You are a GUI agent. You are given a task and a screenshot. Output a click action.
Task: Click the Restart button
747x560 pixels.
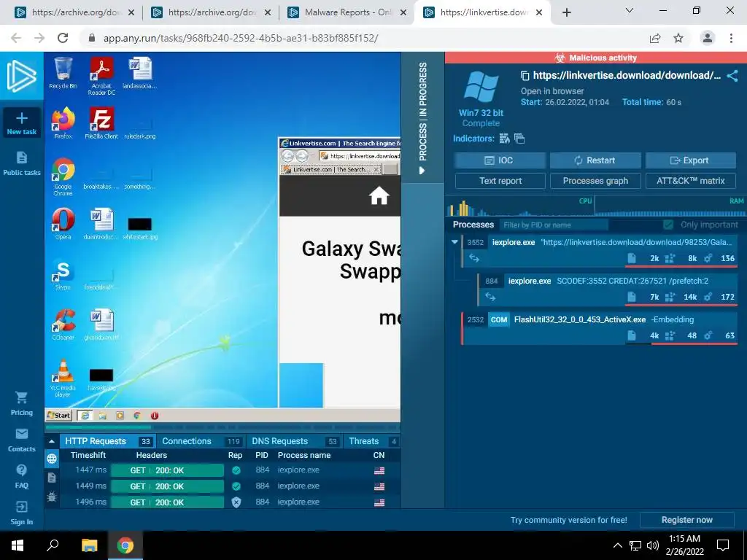[595, 160]
